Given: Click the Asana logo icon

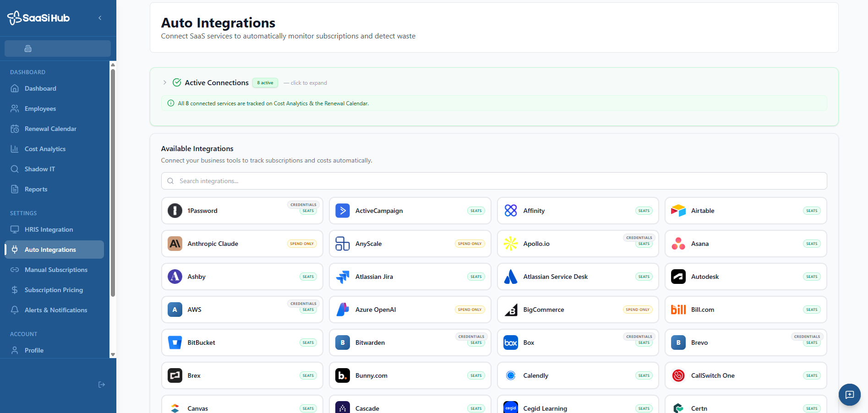Looking at the screenshot, I should [x=678, y=244].
